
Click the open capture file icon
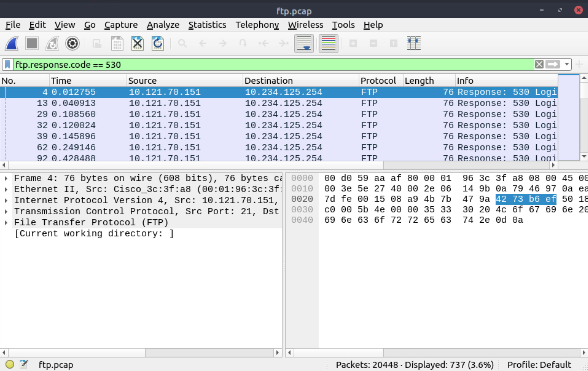[x=97, y=43]
